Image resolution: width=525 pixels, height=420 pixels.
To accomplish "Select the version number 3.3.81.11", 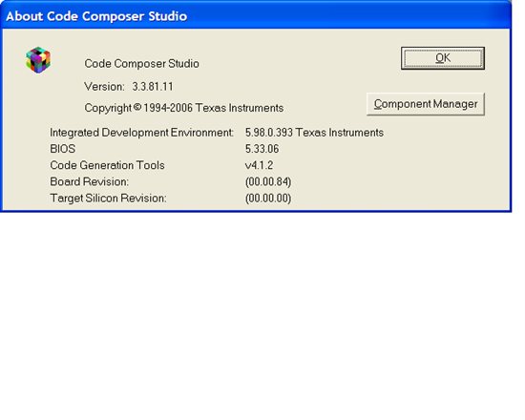I will click(x=153, y=87).
